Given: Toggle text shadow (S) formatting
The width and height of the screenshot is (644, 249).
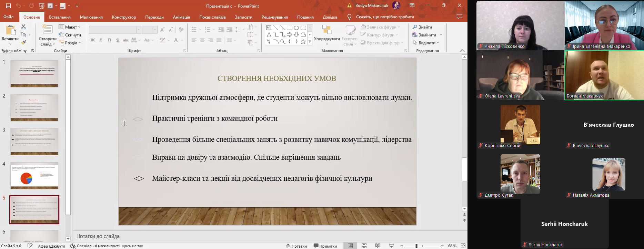Looking at the screenshot, I should click(x=118, y=40).
